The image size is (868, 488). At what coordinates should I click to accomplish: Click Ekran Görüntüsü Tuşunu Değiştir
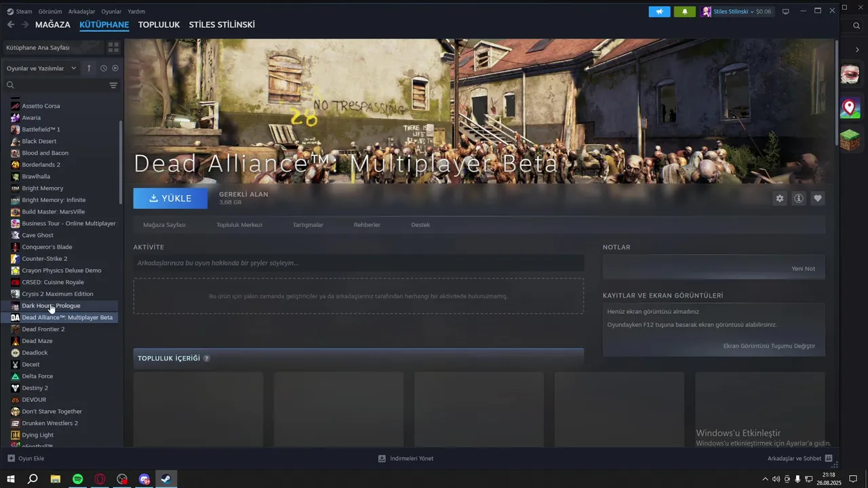pos(769,346)
